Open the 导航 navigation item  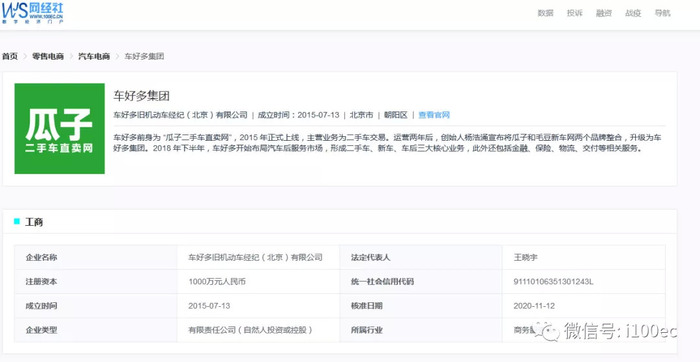point(662,13)
